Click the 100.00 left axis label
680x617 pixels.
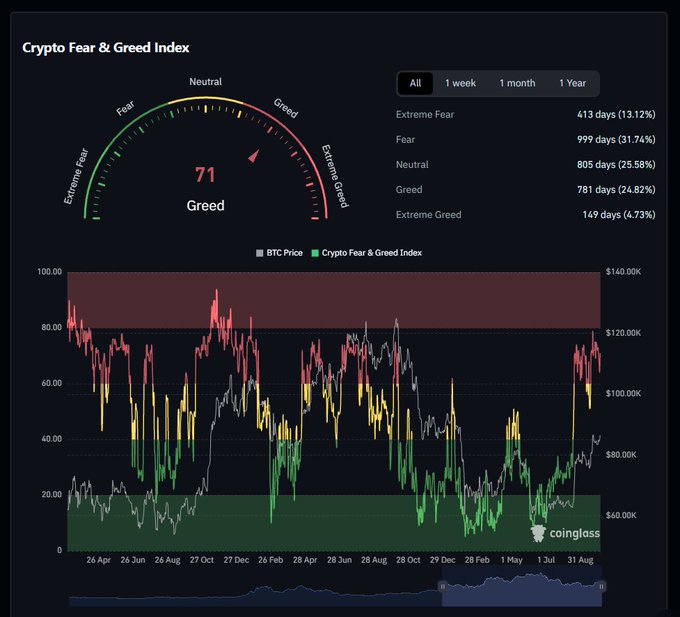click(x=50, y=272)
